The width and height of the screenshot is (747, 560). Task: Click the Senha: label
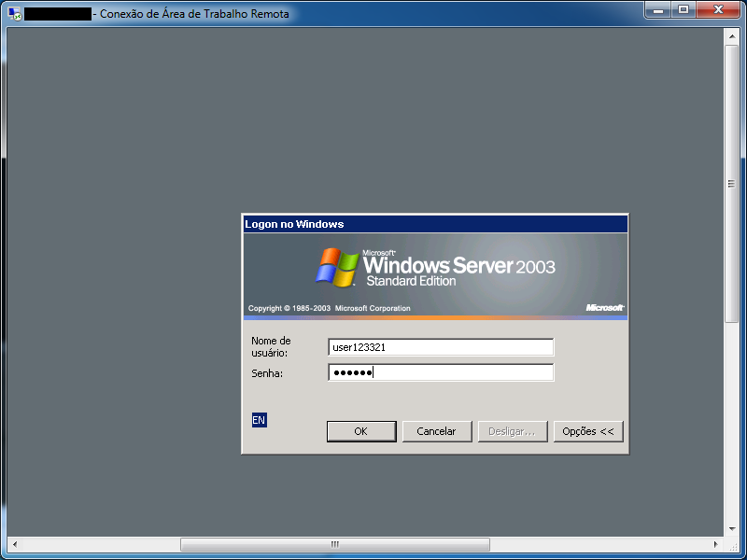(x=267, y=373)
